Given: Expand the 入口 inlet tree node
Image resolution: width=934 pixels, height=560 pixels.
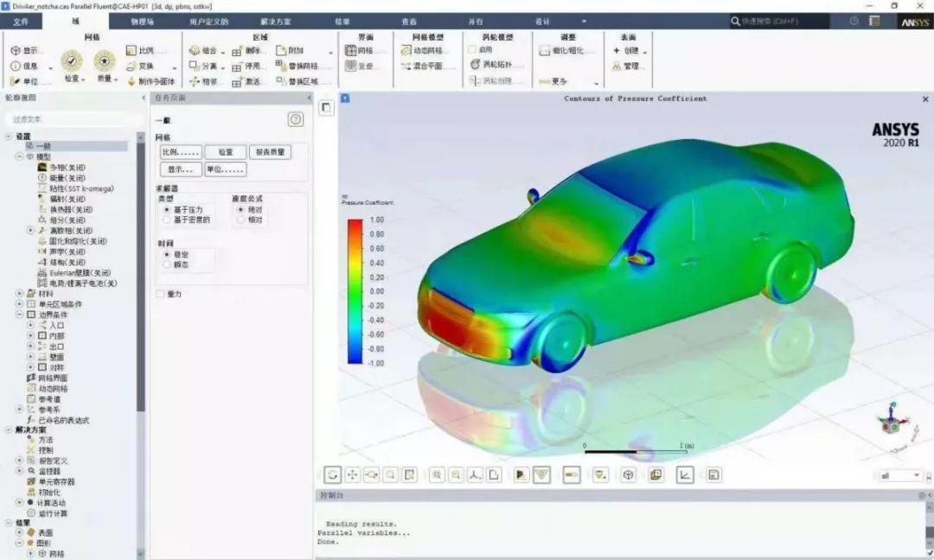Looking at the screenshot, I should tap(30, 325).
